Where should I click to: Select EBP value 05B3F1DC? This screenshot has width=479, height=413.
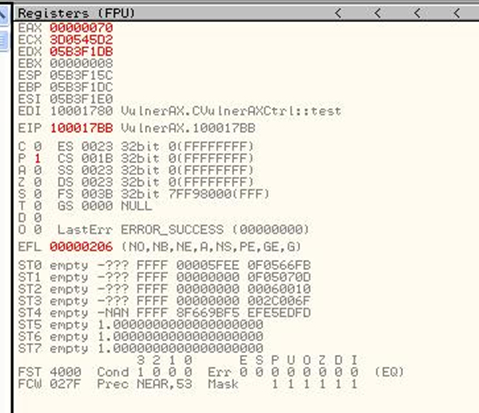(x=81, y=87)
